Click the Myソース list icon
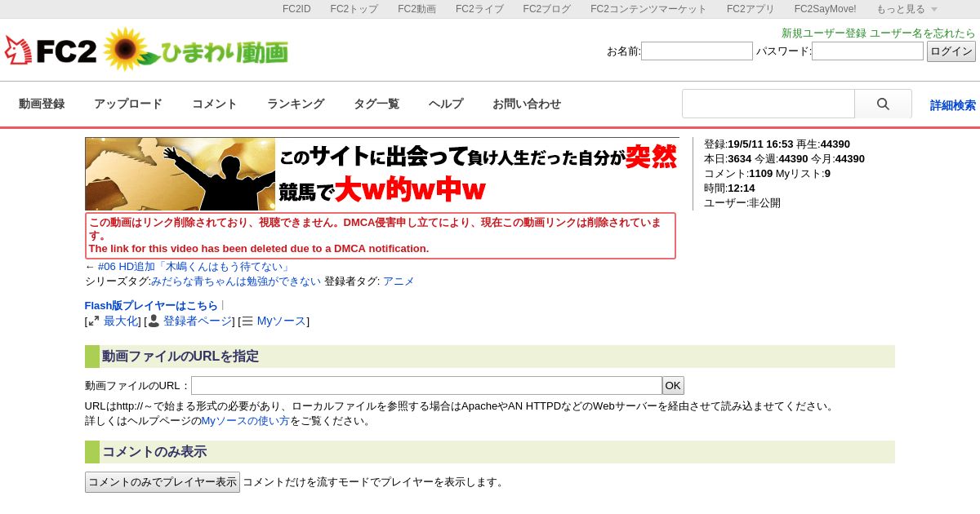 coord(247,321)
